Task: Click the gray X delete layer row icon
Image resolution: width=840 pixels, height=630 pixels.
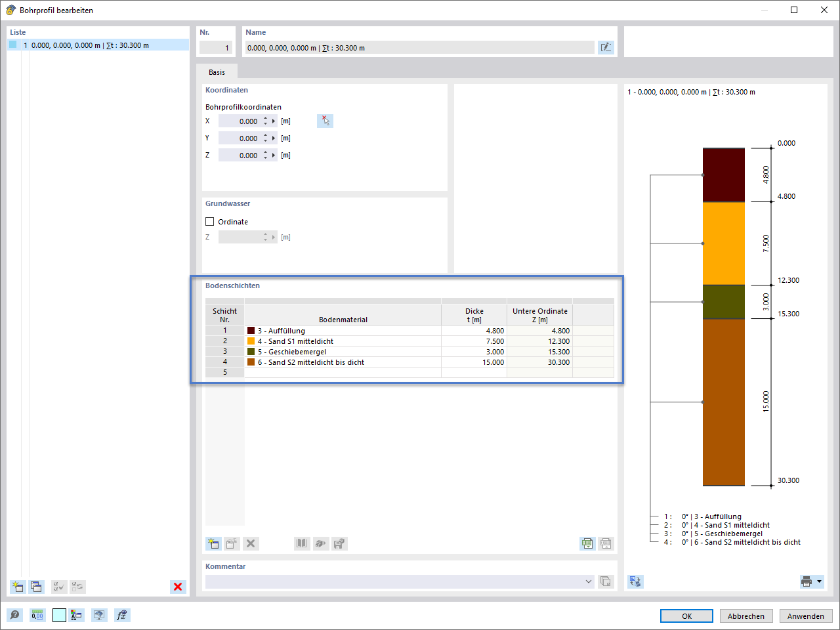Action: (251, 543)
